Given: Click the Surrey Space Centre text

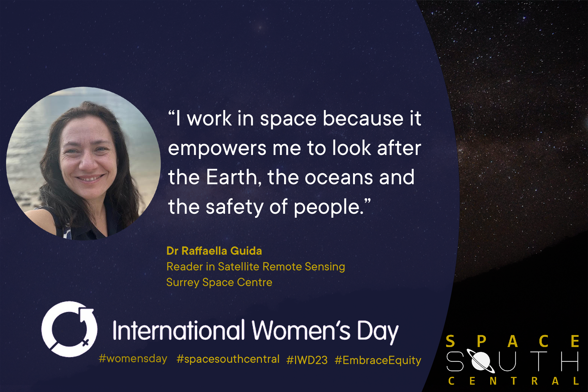Looking at the screenshot, I should [219, 282].
